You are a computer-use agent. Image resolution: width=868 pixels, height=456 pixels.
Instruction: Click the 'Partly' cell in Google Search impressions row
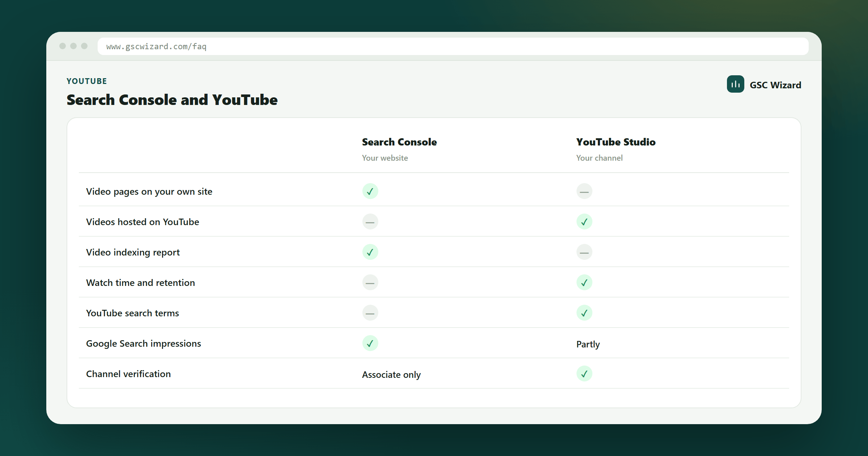pos(588,344)
